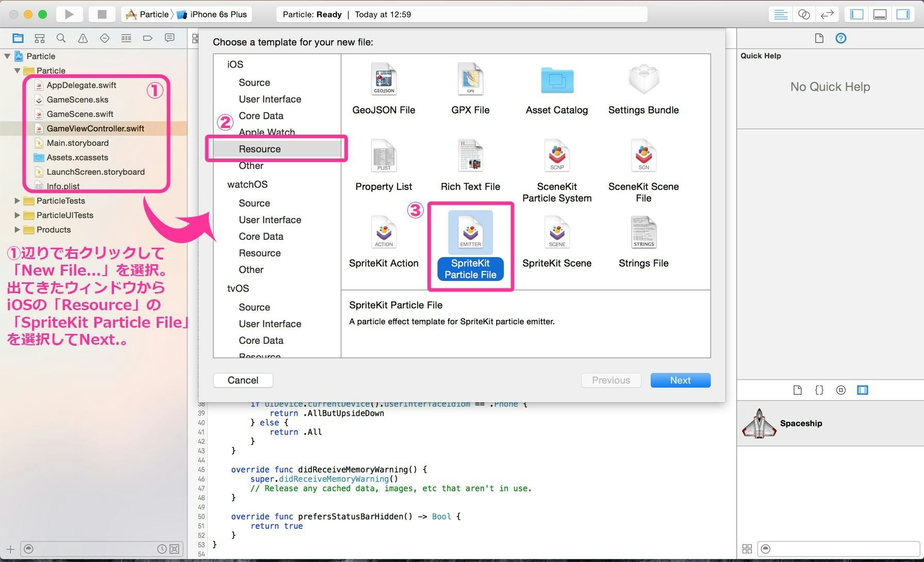Switch to the Standard editor
The height and width of the screenshot is (562, 924).
point(781,14)
